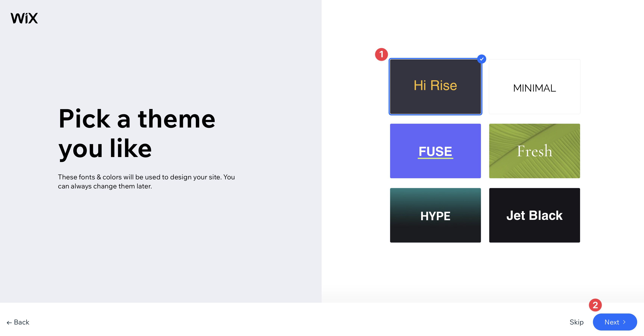Image resolution: width=644 pixels, height=336 pixels.
Task: Toggle selection on Jet Black theme
Action: coord(534,215)
